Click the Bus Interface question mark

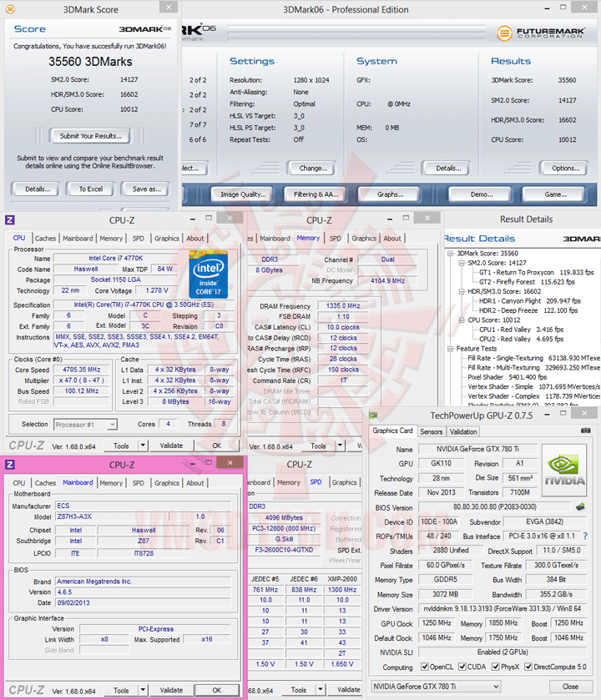tap(585, 536)
